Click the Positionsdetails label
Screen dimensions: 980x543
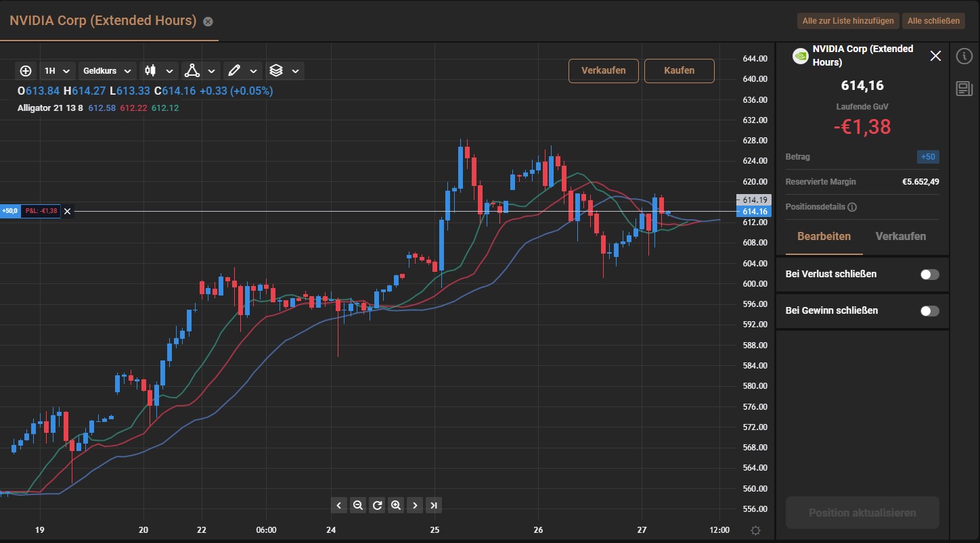815,207
